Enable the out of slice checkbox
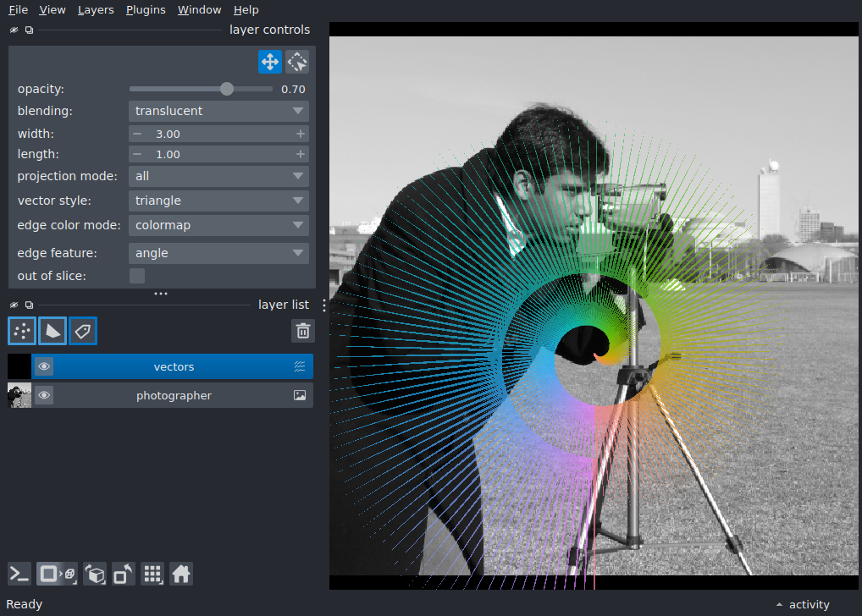 coord(137,276)
